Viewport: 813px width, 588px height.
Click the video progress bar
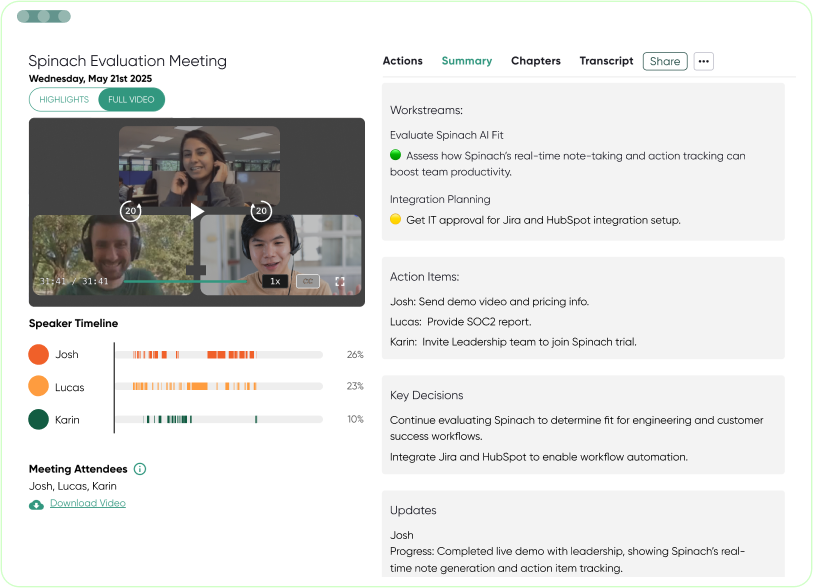pyautogui.click(x=186, y=281)
